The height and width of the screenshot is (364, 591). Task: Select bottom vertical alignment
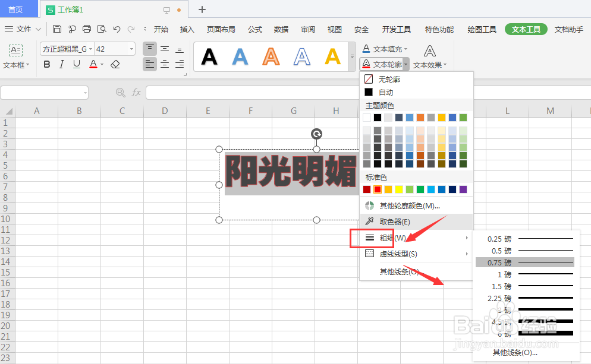[x=180, y=49]
